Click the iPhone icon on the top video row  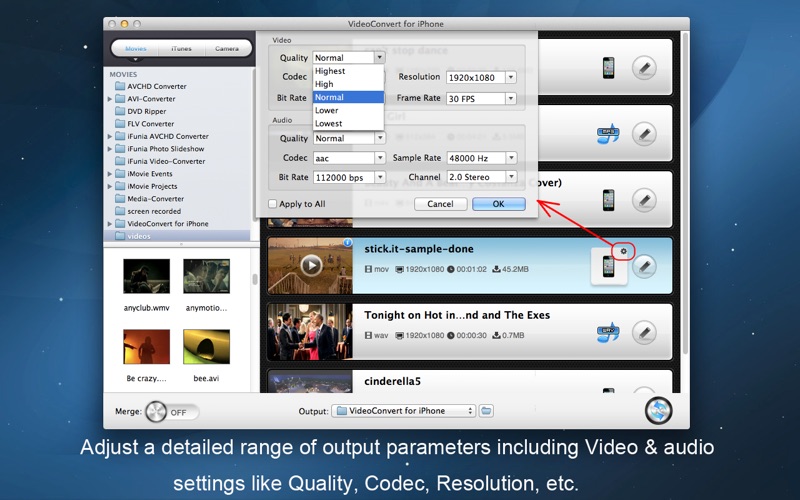click(608, 67)
